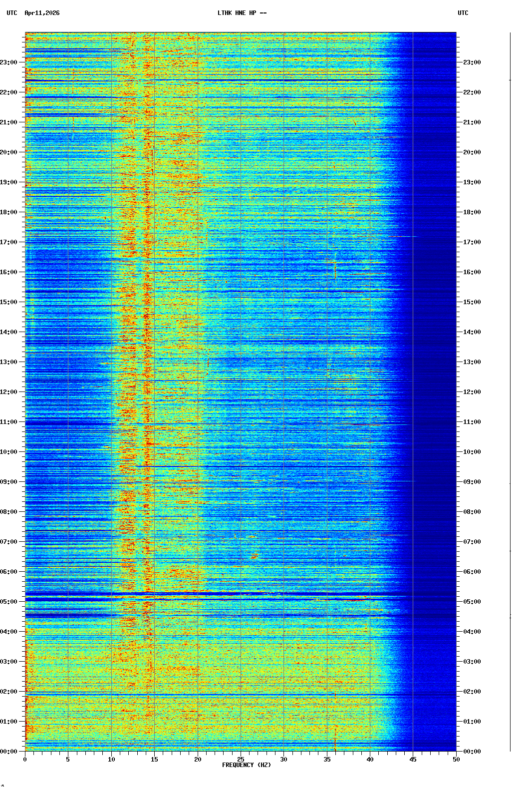Click the UTC label at top right
The width and height of the screenshot is (532, 791).
463,13
